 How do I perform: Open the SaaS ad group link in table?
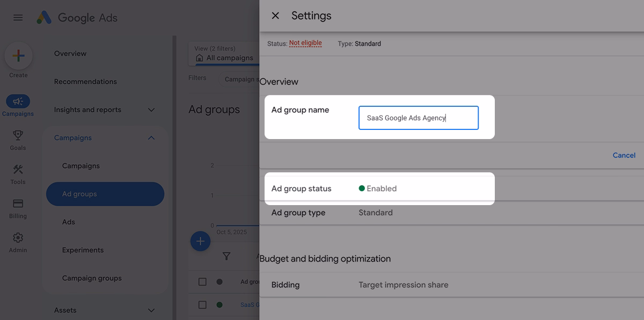pyautogui.click(x=250, y=304)
